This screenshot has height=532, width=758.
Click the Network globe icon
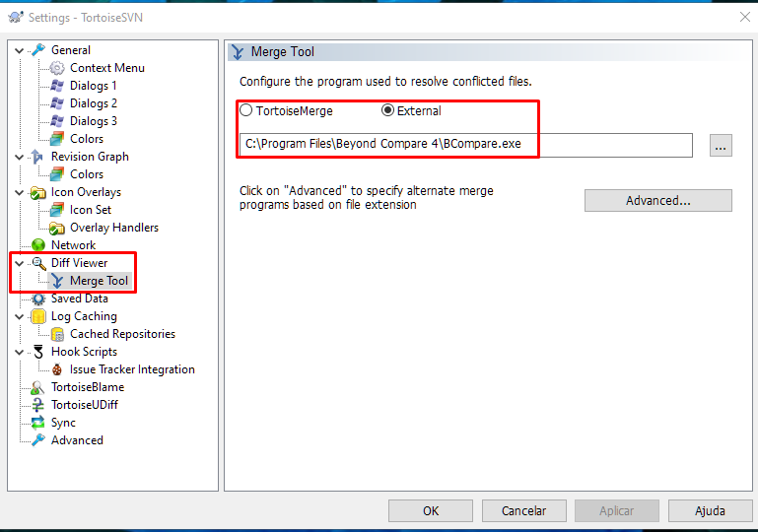38,245
